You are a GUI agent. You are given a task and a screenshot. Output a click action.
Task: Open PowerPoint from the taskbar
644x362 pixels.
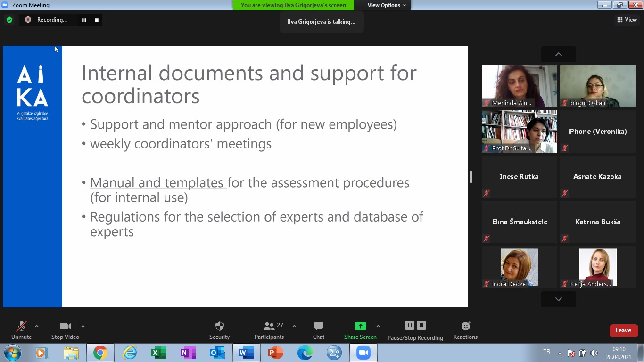(275, 353)
